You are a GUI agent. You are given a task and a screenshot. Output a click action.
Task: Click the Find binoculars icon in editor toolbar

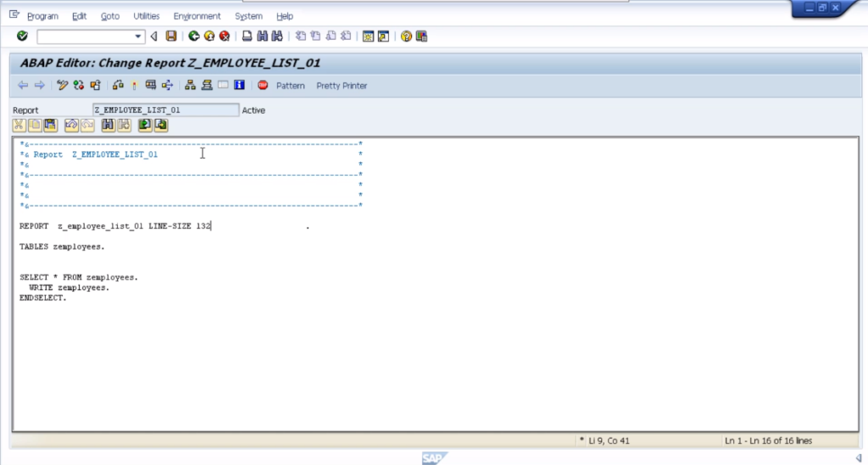(108, 126)
